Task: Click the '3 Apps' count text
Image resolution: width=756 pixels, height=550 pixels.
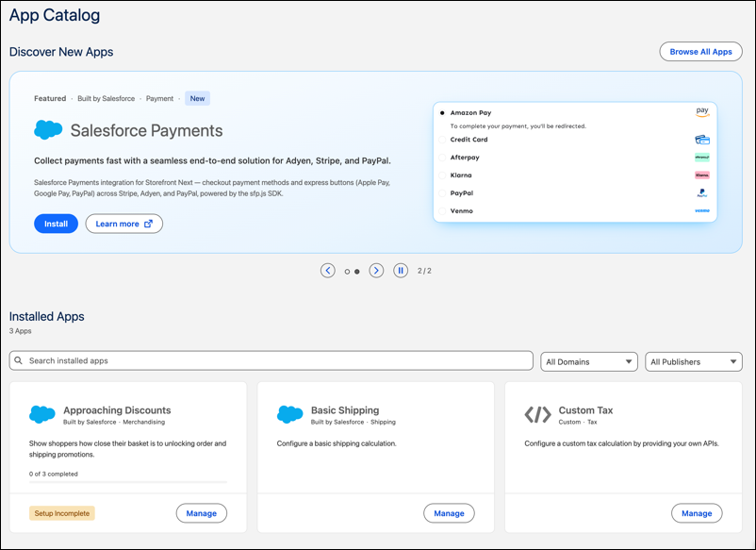Action: pos(20,331)
